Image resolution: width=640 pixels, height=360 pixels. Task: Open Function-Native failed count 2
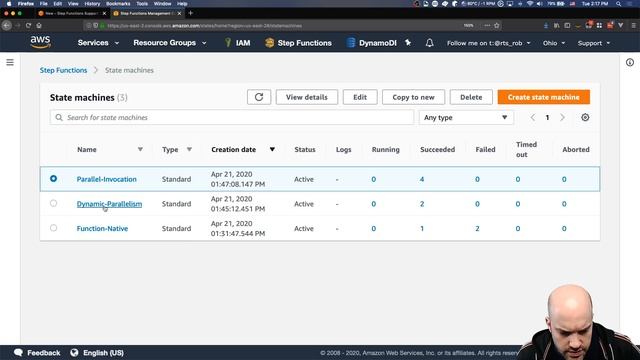point(477,229)
